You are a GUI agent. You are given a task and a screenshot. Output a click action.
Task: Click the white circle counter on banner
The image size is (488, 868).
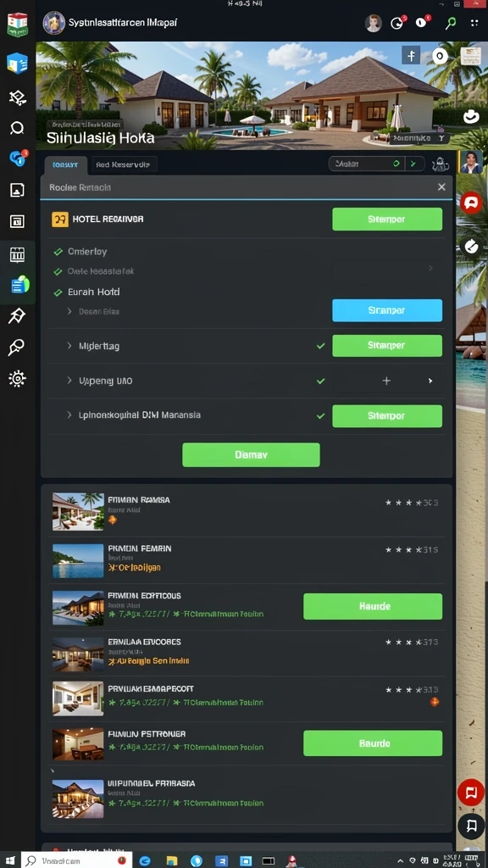pos(440,56)
